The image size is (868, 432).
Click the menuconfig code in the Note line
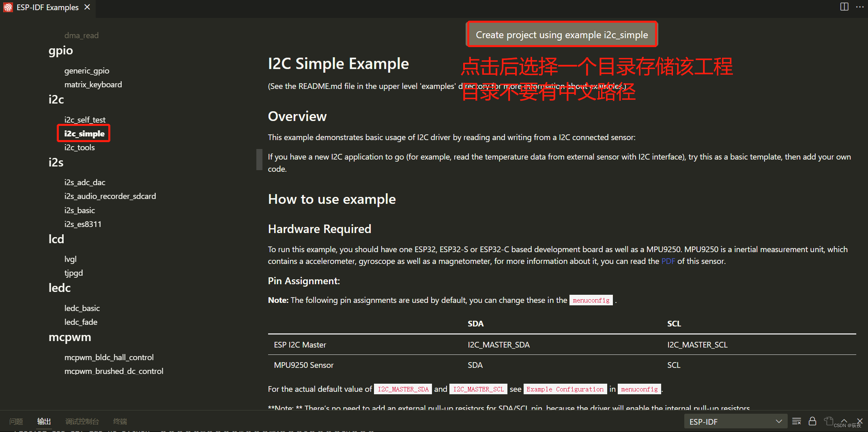[x=591, y=300]
